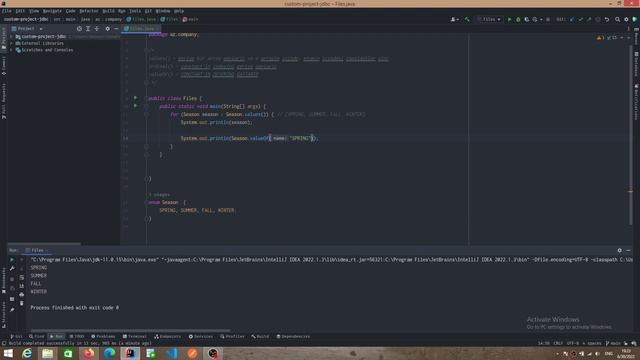Open the Navigate menu
Image resolution: width=640 pixels, height=360 pixels.
[52, 11]
